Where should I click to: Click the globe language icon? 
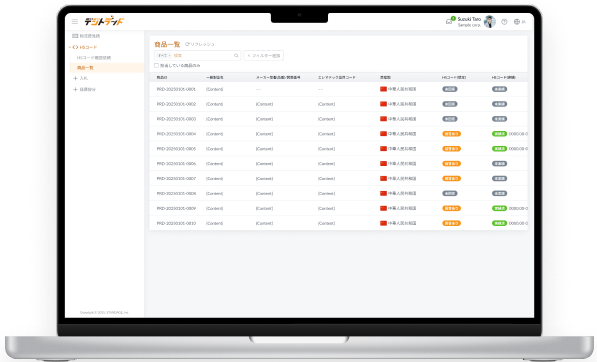(x=517, y=22)
